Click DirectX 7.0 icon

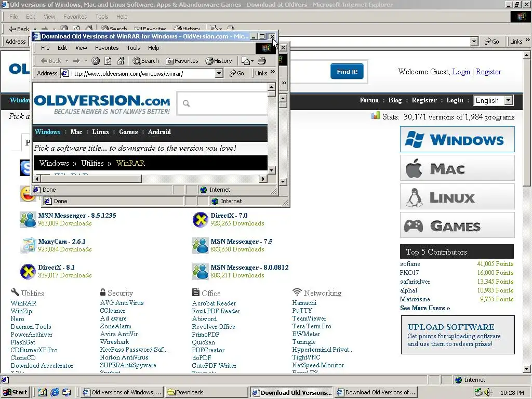tap(200, 219)
